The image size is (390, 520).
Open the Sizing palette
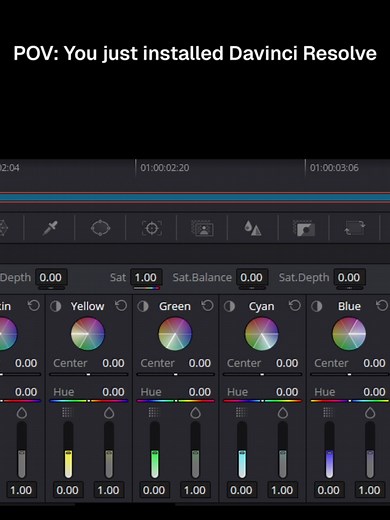tap(355, 228)
